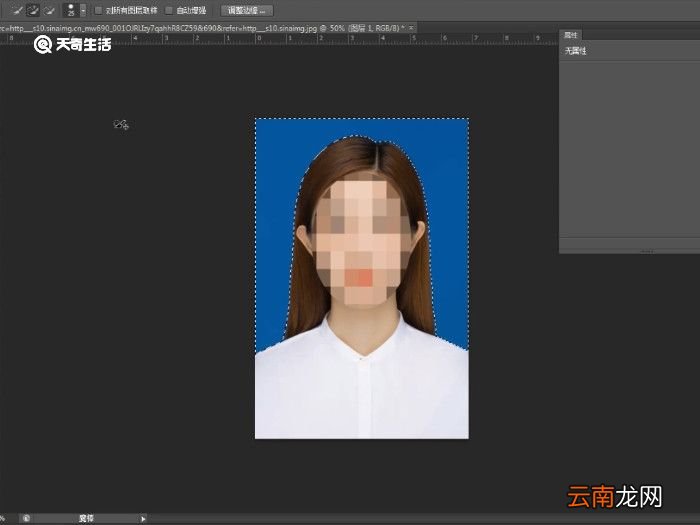This screenshot has height=525, width=700.
Task: Select the Add to selection mode icon
Action: pyautogui.click(x=33, y=9)
